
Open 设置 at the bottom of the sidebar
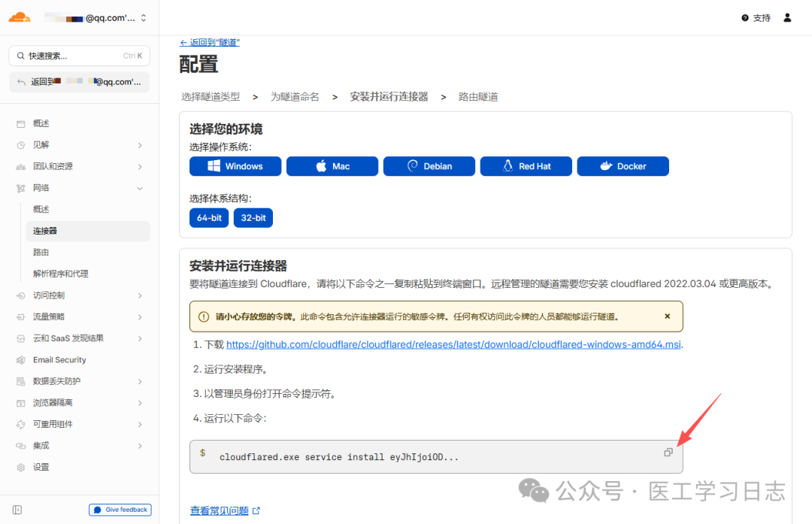(40, 467)
